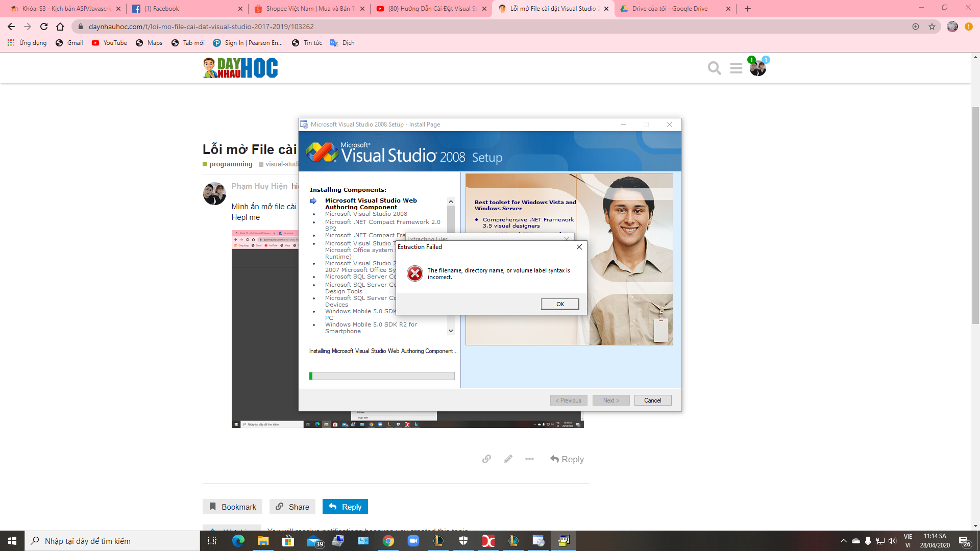The height and width of the screenshot is (551, 980).
Task: Open a new browser tab
Action: pyautogui.click(x=748, y=9)
